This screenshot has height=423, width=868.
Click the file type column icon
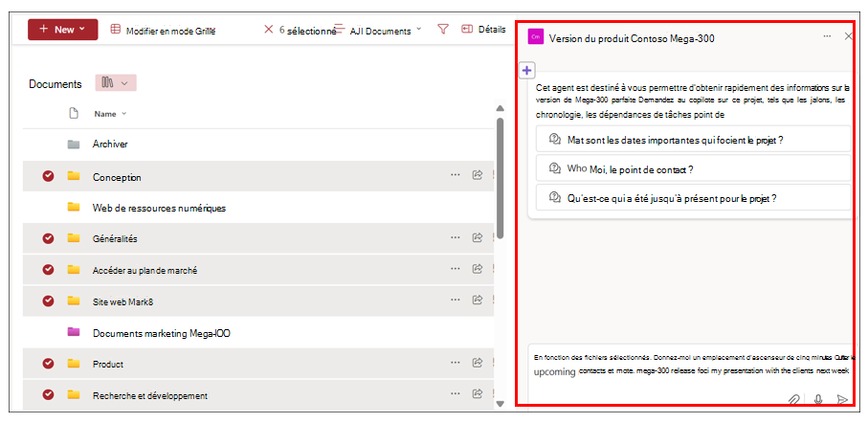(x=73, y=114)
